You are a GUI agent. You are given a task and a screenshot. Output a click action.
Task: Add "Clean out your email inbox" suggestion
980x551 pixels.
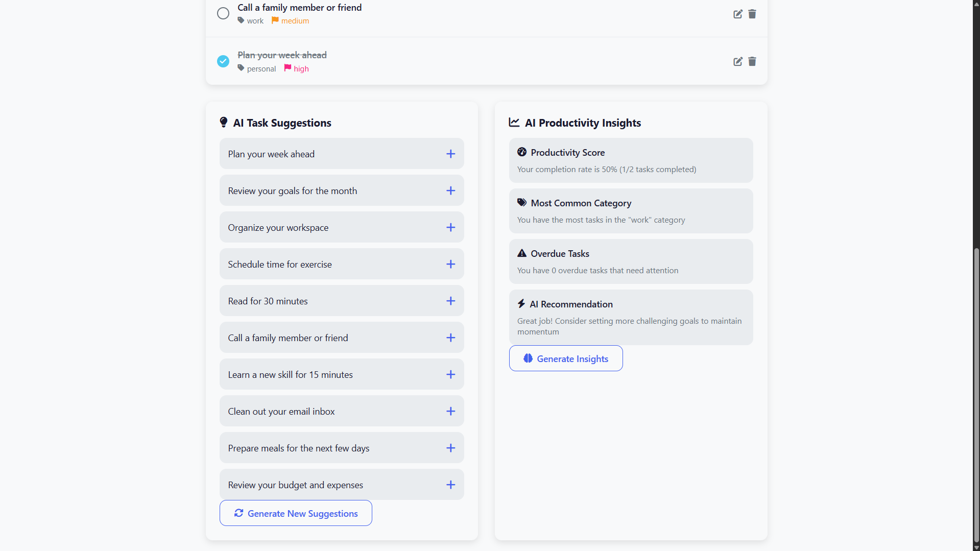tap(450, 411)
